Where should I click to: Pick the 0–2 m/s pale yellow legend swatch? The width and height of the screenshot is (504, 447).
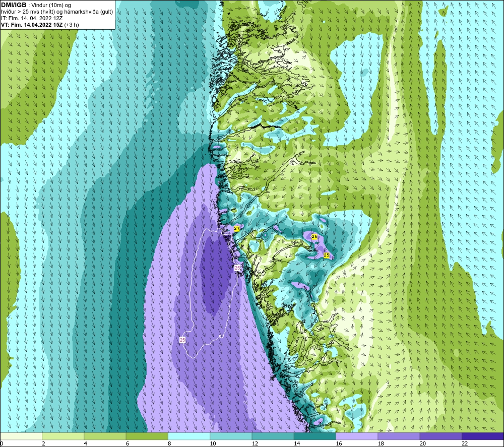[21, 436]
